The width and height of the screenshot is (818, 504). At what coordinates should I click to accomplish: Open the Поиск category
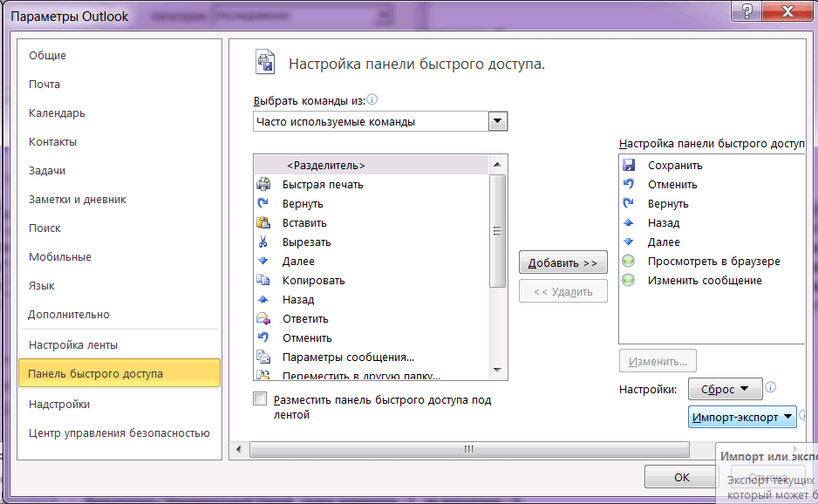click(x=119, y=228)
